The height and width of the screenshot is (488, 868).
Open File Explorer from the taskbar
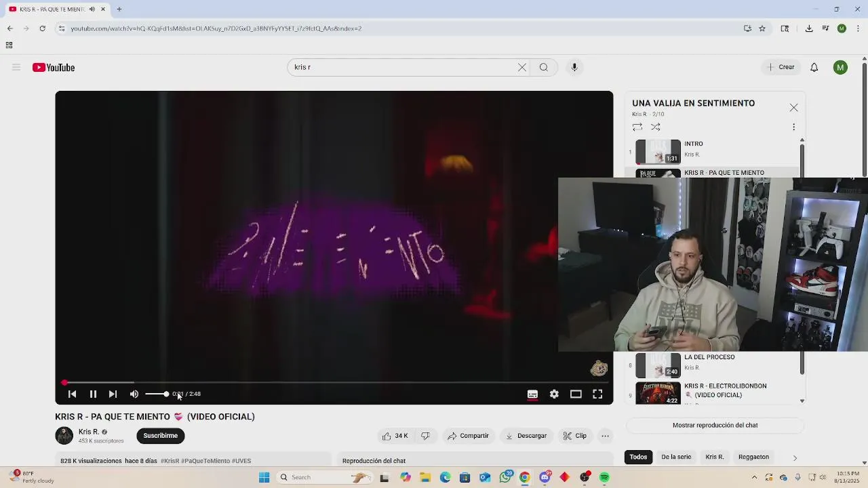[x=425, y=477]
